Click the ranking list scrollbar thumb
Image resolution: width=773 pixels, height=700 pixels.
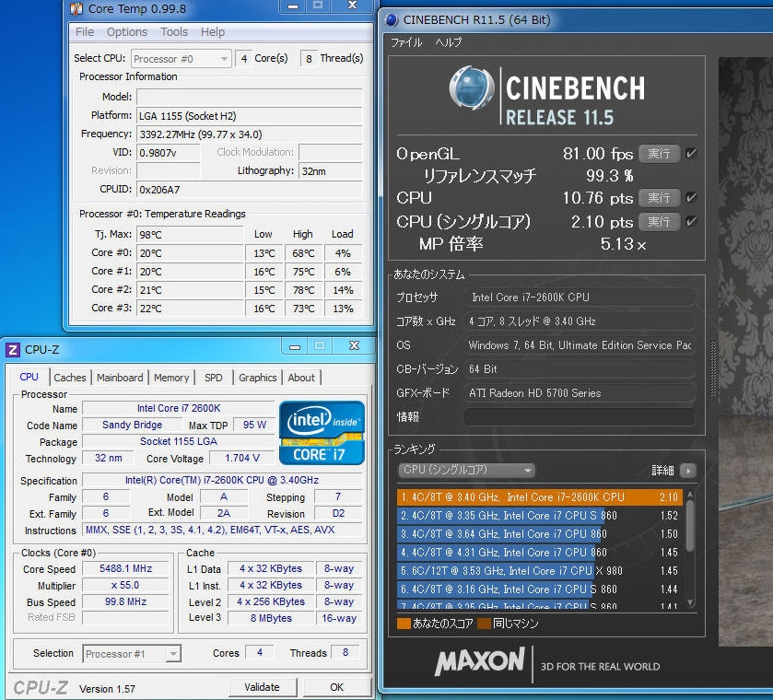coord(690,526)
